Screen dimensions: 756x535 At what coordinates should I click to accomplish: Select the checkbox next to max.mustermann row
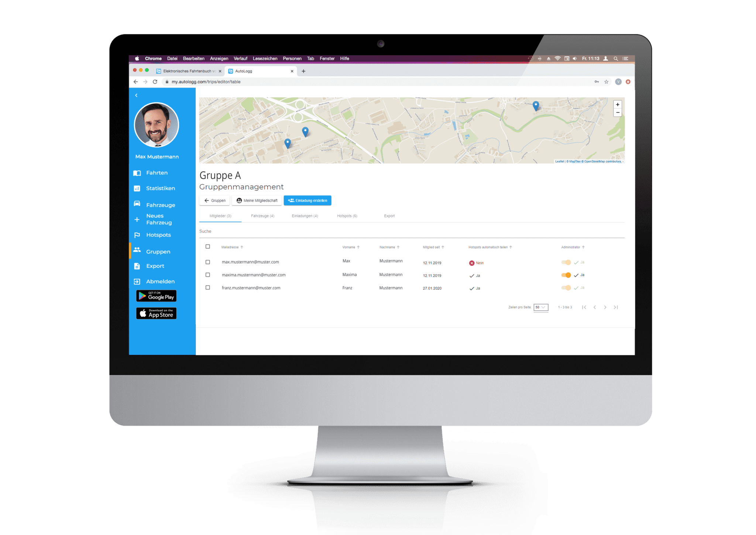(x=208, y=262)
